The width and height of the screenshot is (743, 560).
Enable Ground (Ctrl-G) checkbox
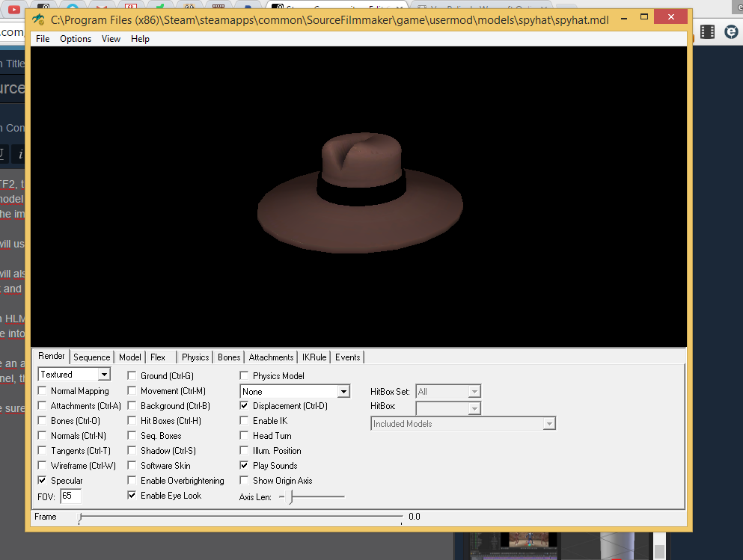tap(132, 376)
